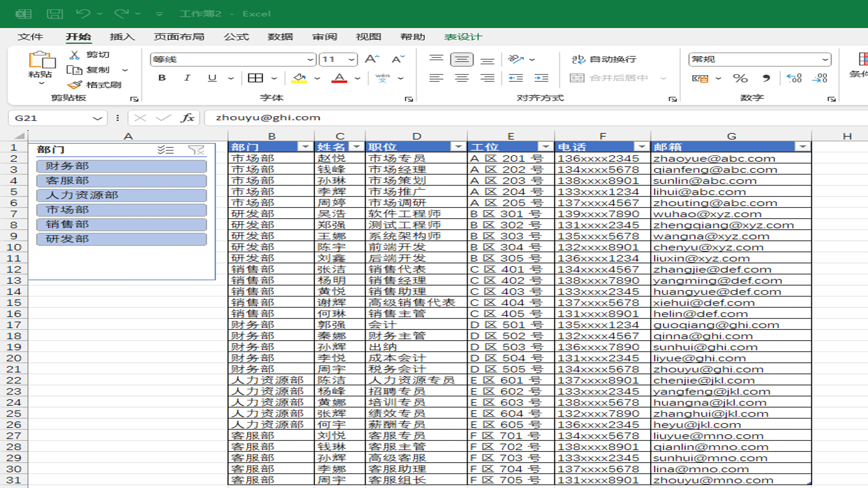Image resolution: width=868 pixels, height=488 pixels.
Task: Align text to top of cell
Action: (436, 59)
